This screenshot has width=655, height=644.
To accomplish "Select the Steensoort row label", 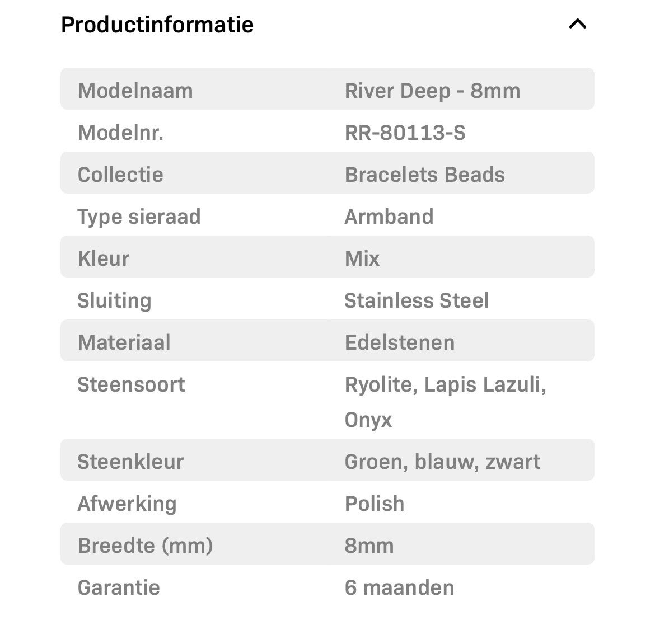I will (x=131, y=384).
